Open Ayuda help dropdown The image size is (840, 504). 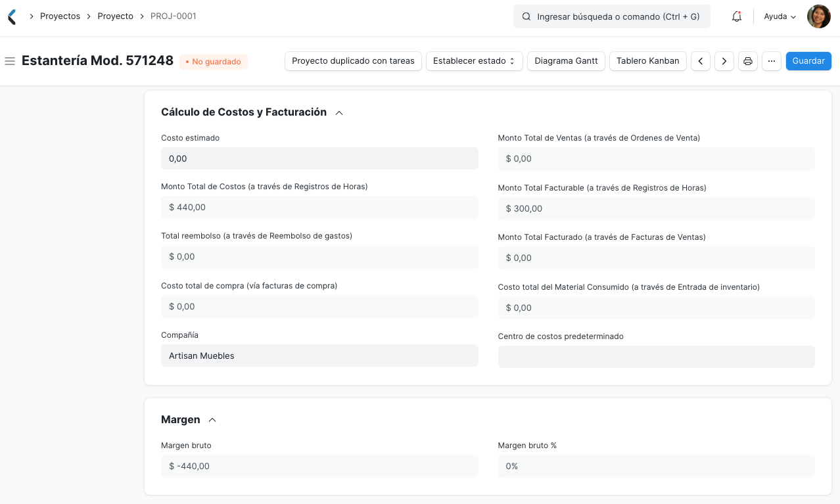780,16
